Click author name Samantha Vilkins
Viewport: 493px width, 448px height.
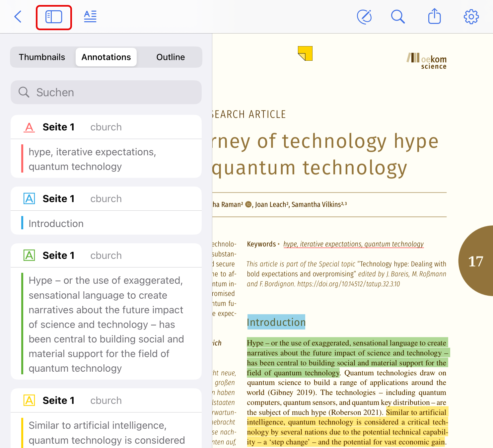point(316,204)
